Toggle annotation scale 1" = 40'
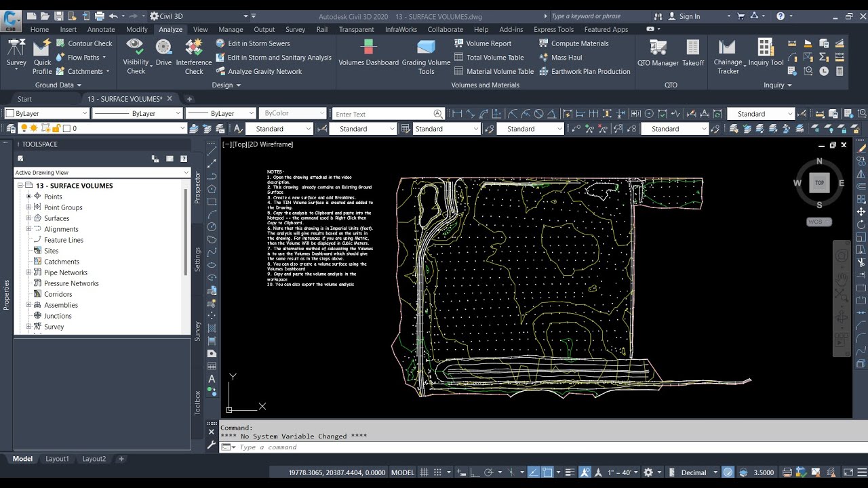Image resolution: width=868 pixels, height=488 pixels. [620, 472]
